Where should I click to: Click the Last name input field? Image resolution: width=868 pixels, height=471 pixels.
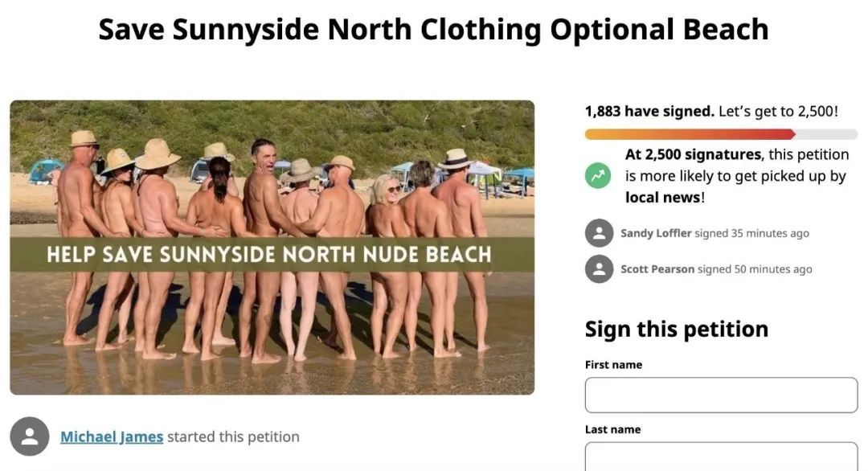tap(721, 457)
